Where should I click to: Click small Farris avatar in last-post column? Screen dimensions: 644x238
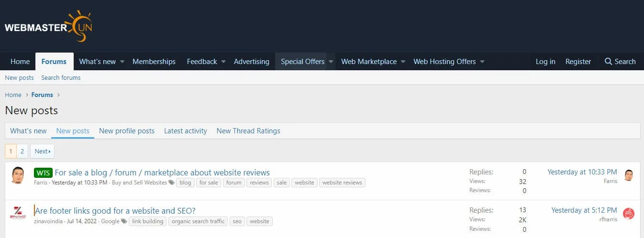629,175
